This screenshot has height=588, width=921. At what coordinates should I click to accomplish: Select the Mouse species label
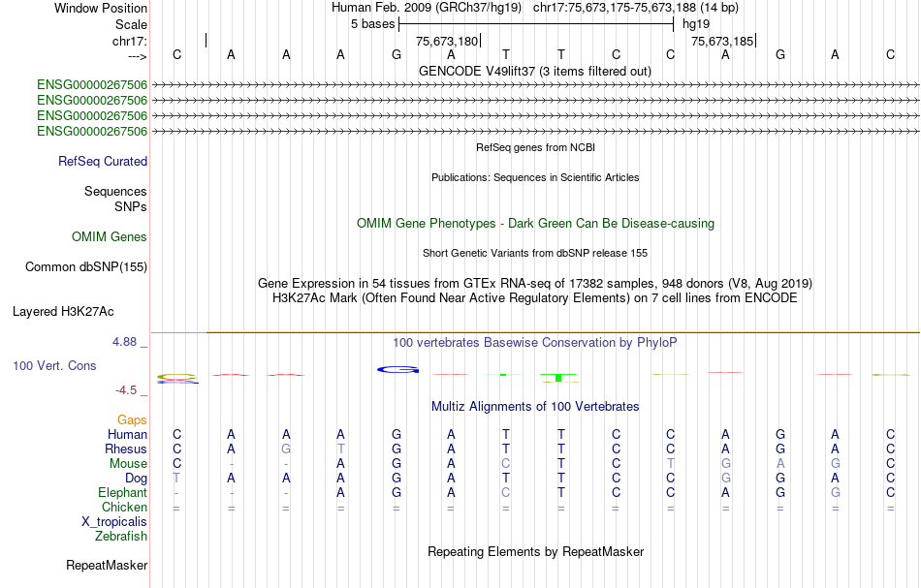(x=128, y=464)
